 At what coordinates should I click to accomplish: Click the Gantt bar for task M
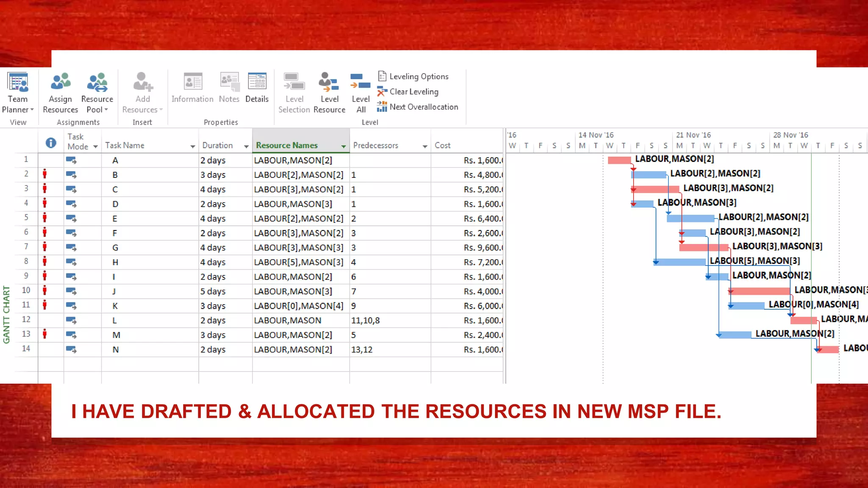click(x=735, y=335)
